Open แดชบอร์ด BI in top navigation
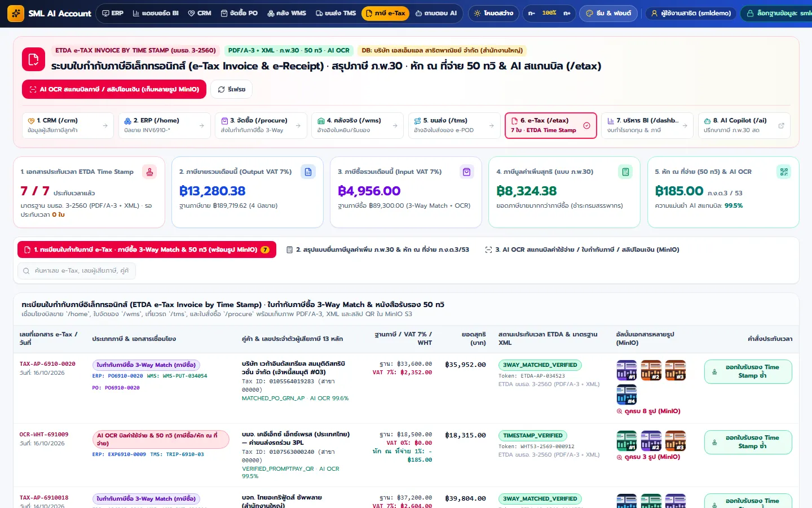Image resolution: width=812 pixels, height=508 pixels. click(x=156, y=13)
